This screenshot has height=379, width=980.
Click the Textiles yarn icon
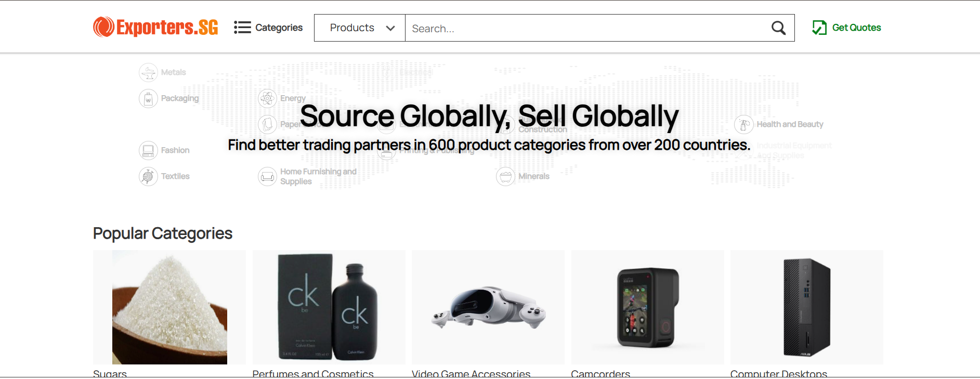click(148, 177)
